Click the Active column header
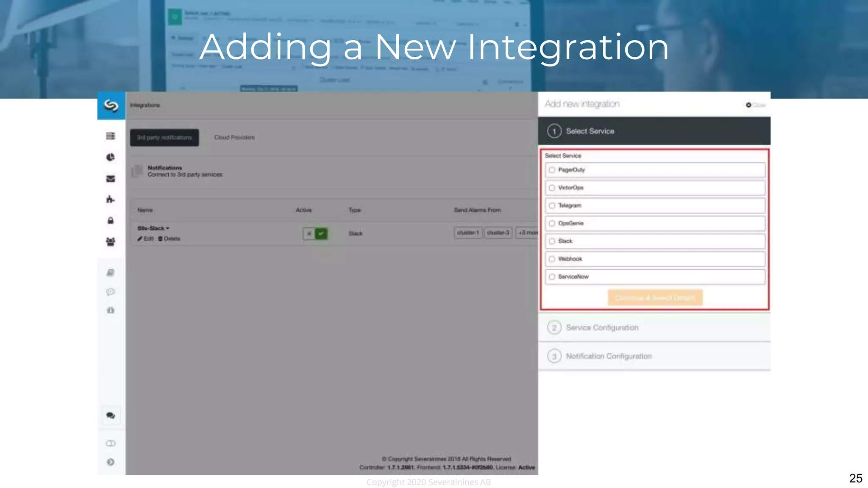The image size is (868, 488). coord(303,210)
